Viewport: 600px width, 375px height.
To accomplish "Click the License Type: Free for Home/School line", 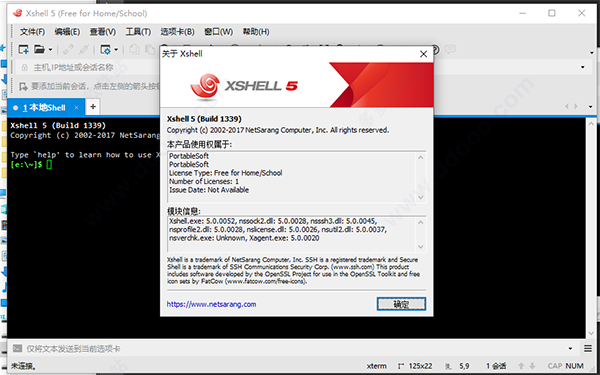I will (226, 173).
